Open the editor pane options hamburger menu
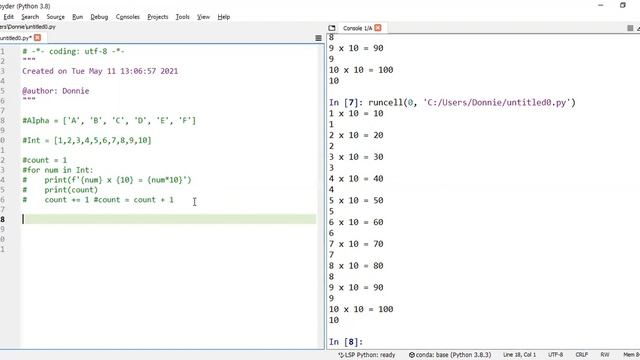The height and width of the screenshot is (360, 640). [x=318, y=38]
